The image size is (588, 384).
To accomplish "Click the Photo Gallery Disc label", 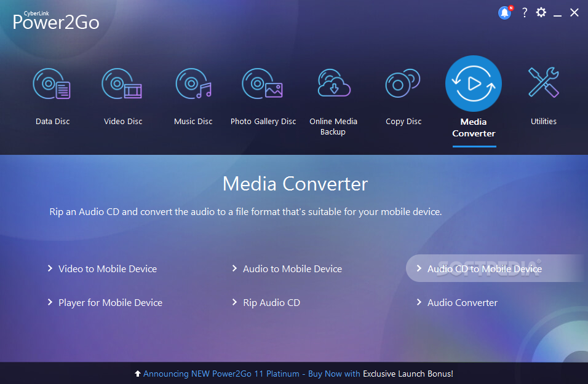I will (263, 122).
